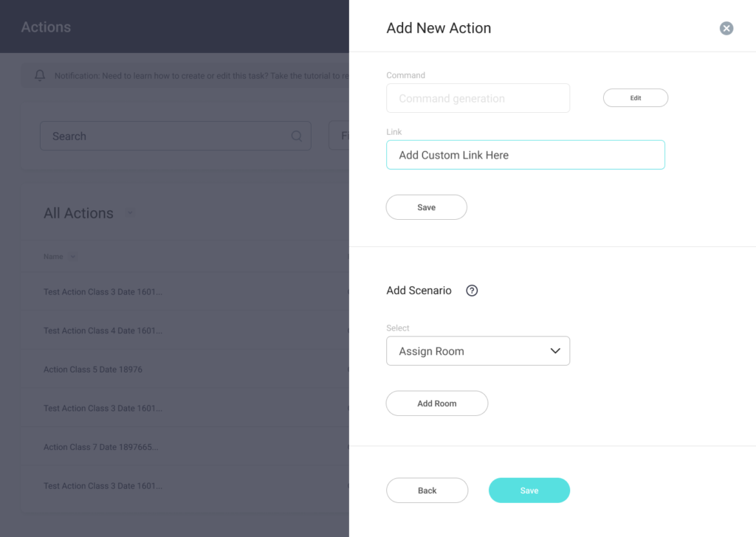The image size is (756, 537).
Task: Go back using the Back button
Action: click(427, 491)
